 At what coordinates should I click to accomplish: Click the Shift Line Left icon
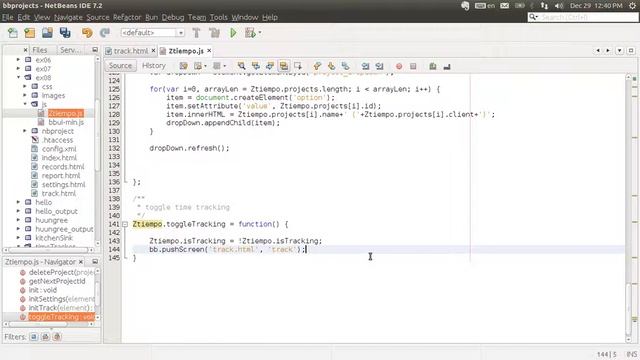365,66
